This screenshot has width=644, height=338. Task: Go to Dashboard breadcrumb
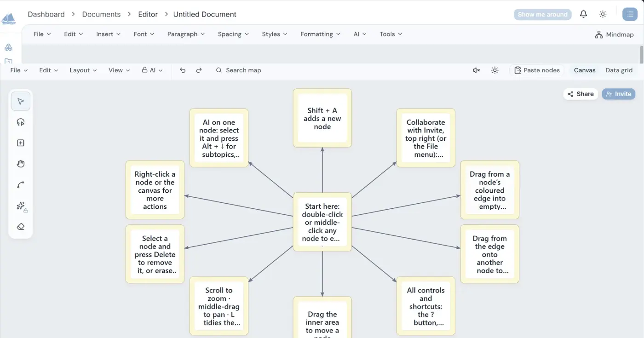pyautogui.click(x=46, y=14)
